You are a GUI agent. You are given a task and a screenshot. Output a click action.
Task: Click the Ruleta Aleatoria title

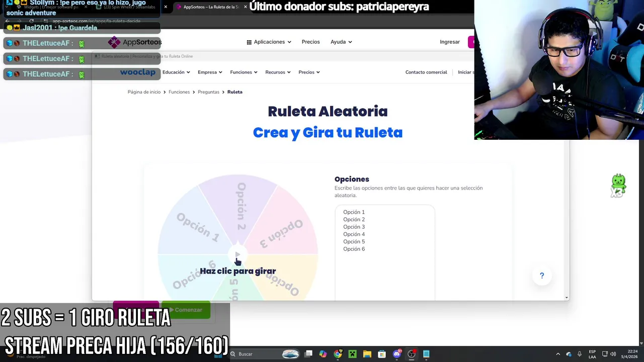(328, 112)
